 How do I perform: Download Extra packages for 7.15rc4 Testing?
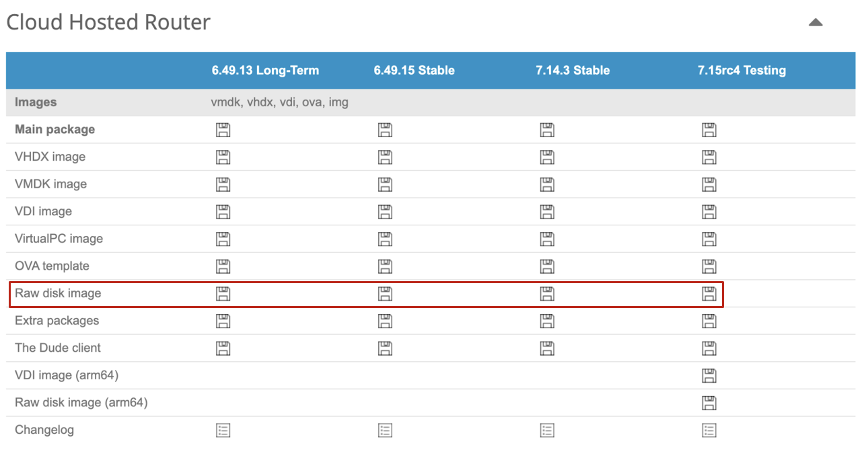(x=709, y=321)
